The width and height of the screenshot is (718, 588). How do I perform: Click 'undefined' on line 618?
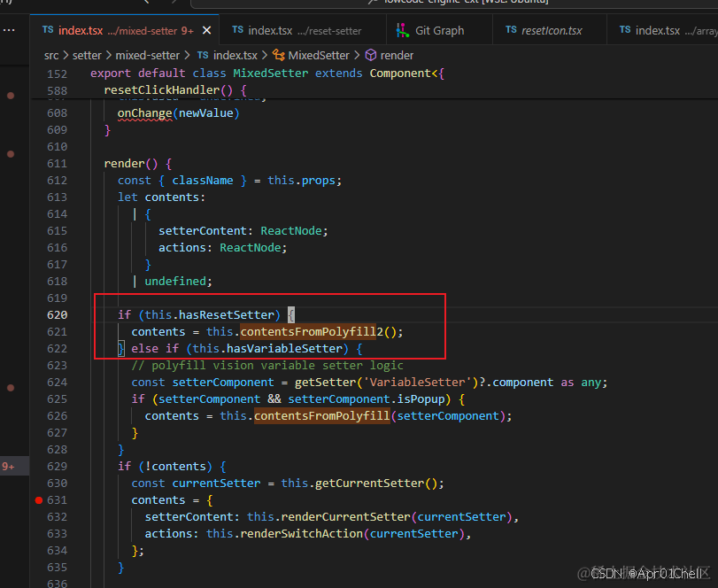coord(175,282)
